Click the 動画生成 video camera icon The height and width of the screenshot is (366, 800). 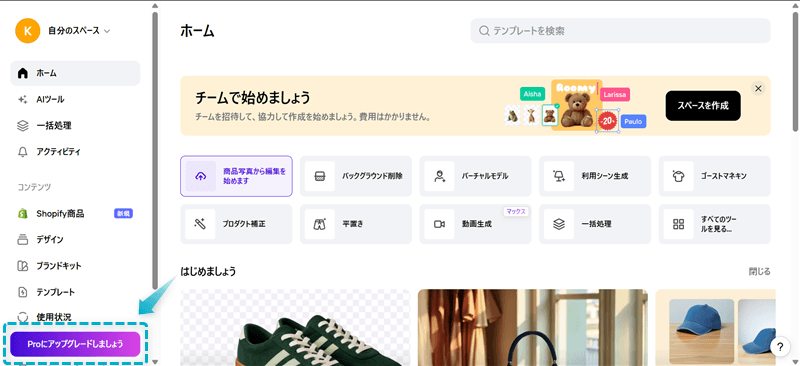tap(440, 224)
